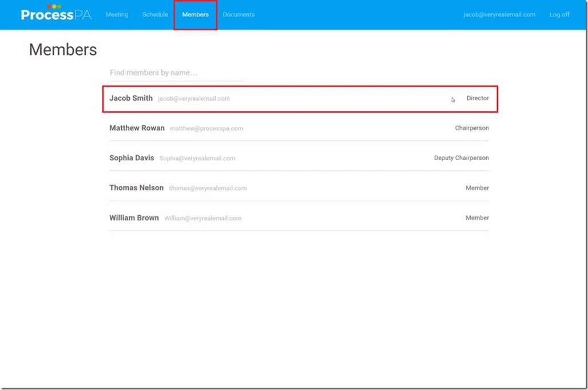Log off from the application
The width and height of the screenshot is (588, 390).
(559, 15)
